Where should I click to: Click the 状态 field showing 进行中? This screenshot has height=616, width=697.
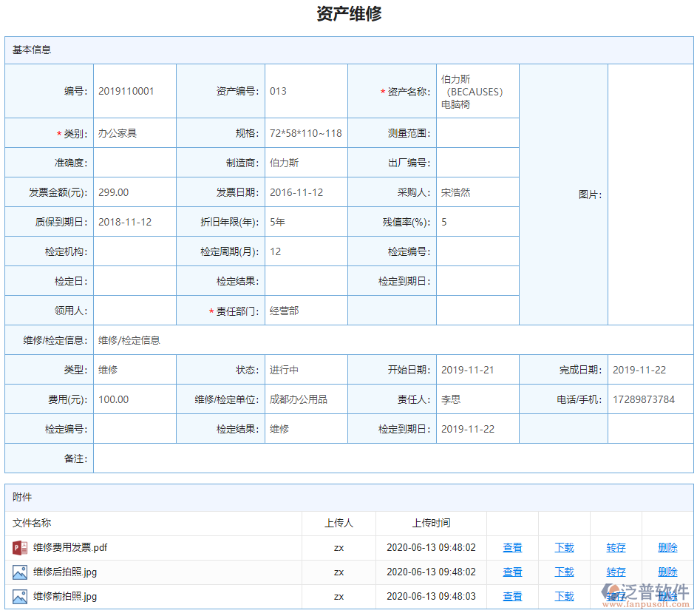[x=306, y=369]
